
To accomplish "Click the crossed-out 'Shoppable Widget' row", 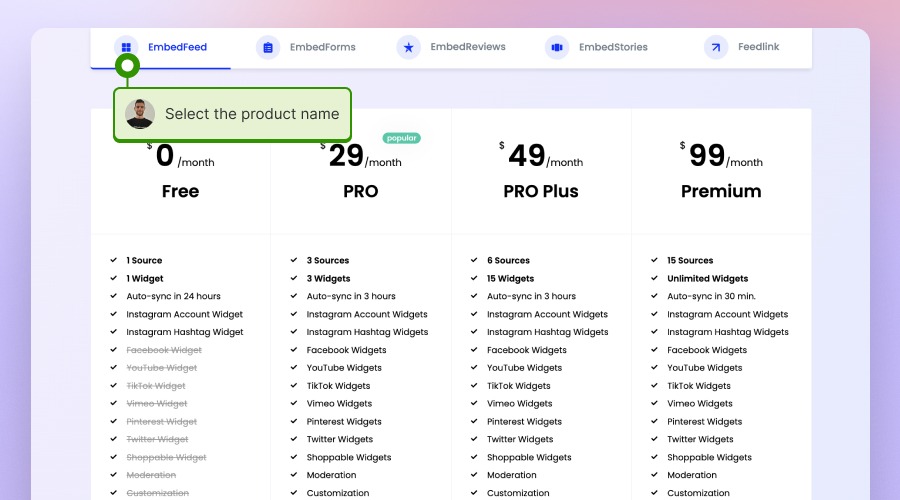I will coord(158,457).
